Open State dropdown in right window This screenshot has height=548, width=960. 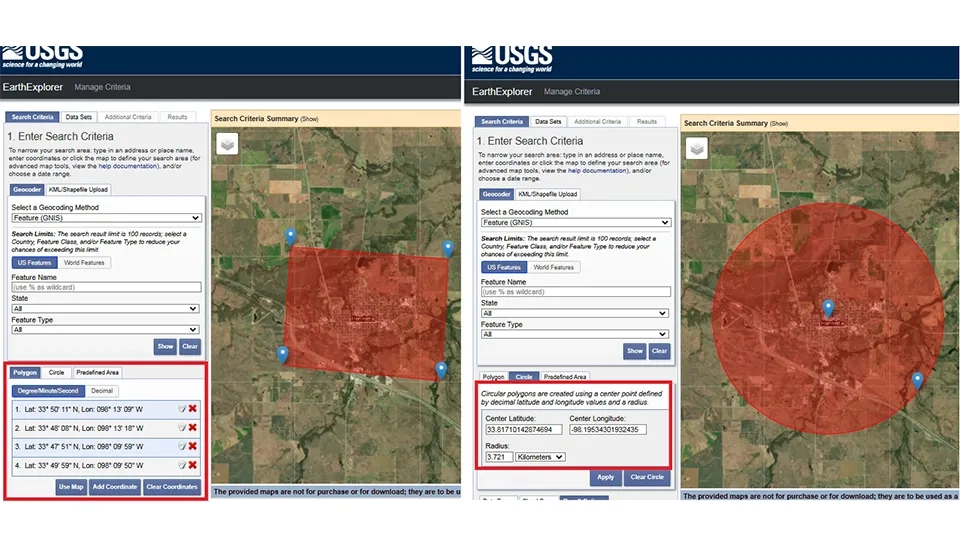tap(574, 313)
